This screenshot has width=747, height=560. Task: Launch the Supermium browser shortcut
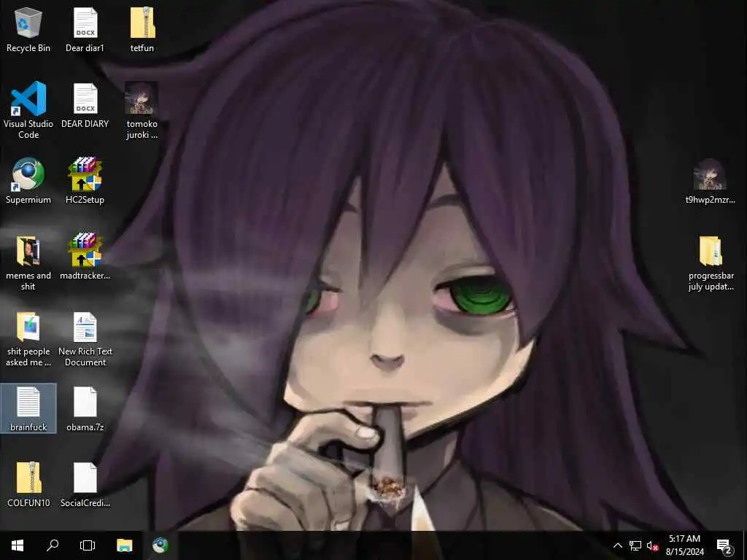[28, 181]
